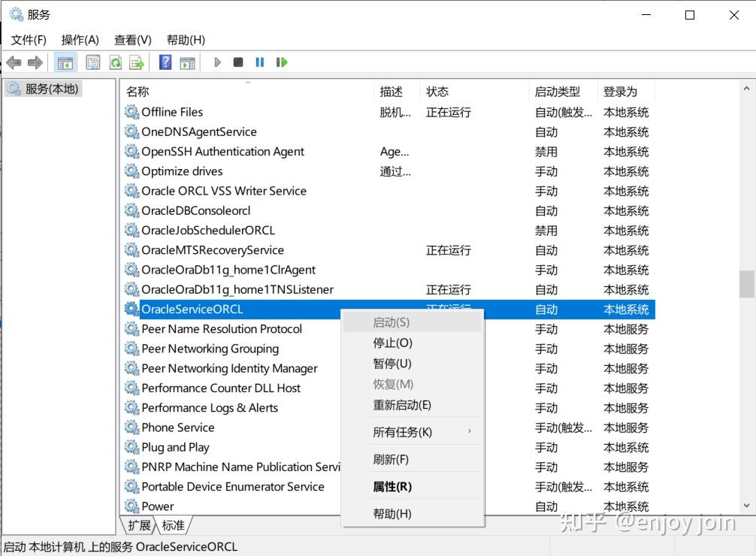This screenshot has height=556, width=756.
Task: Click the Forward arrow toolbar icon
Action: tap(35, 62)
